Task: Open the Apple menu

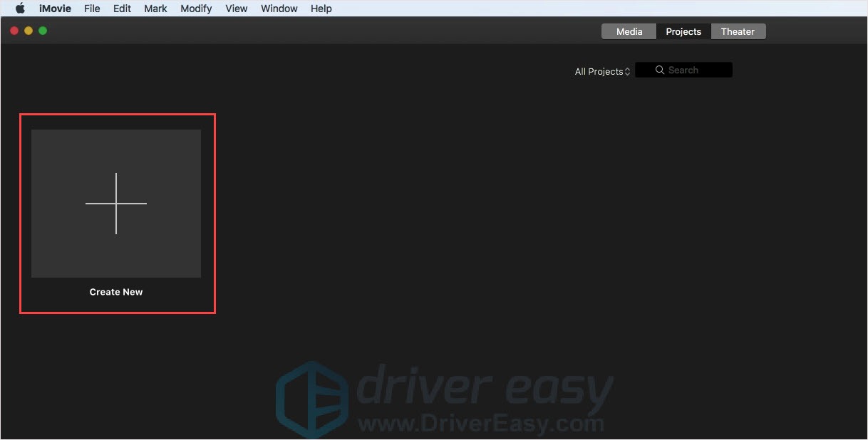Action: pyautogui.click(x=20, y=9)
